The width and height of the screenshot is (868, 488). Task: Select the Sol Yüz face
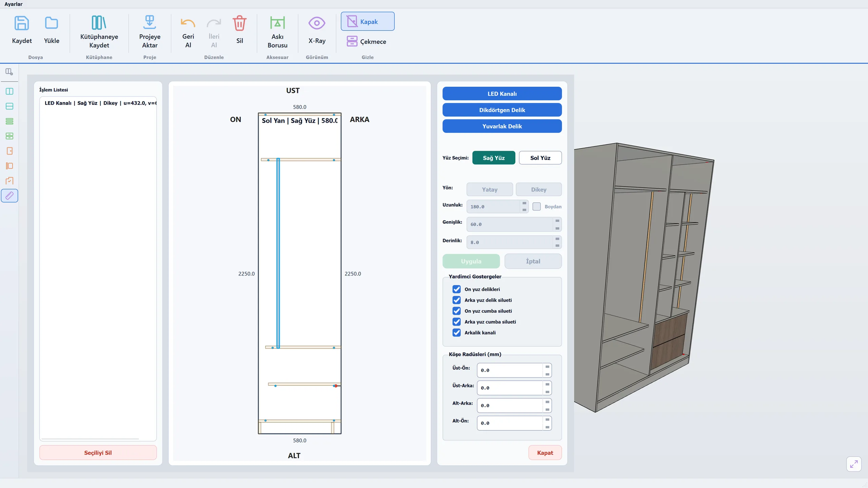coord(540,158)
